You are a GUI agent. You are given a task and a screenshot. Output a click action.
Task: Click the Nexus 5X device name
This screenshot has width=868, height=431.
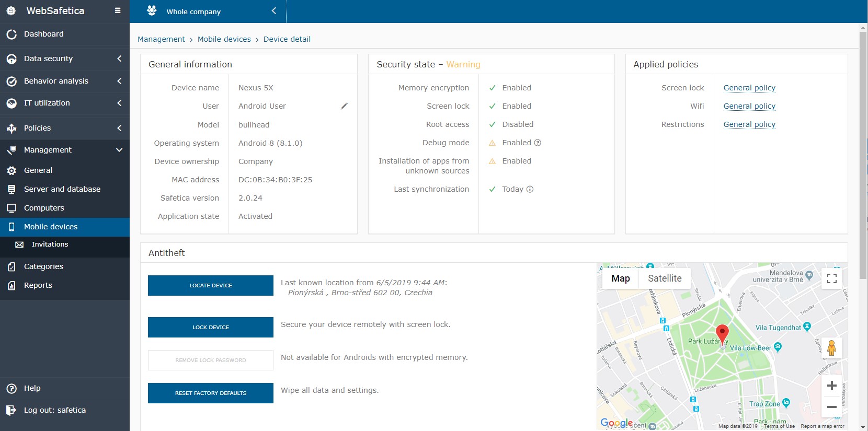click(256, 88)
